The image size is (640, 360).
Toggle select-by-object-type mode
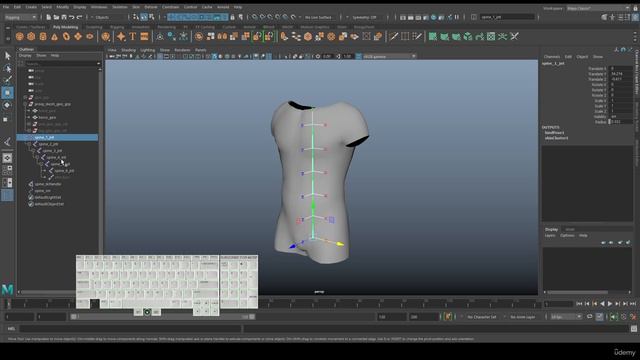[144, 17]
